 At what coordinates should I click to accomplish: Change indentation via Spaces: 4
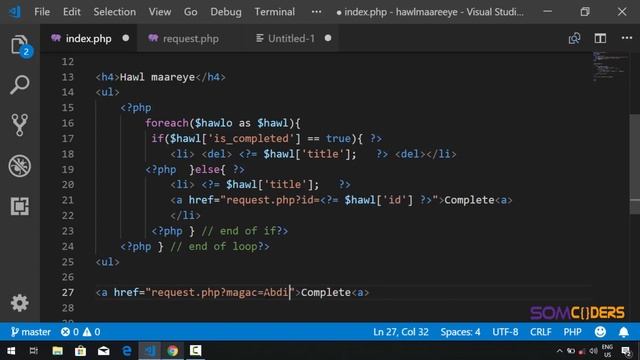click(460, 332)
